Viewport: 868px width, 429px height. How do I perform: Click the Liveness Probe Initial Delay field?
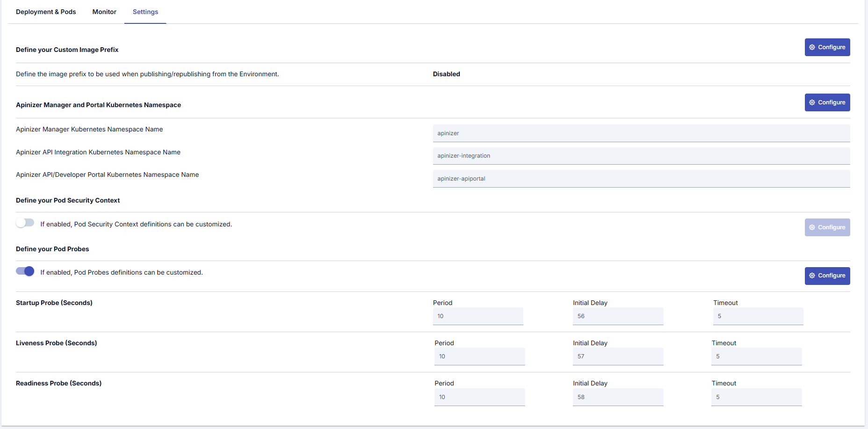[618, 356]
